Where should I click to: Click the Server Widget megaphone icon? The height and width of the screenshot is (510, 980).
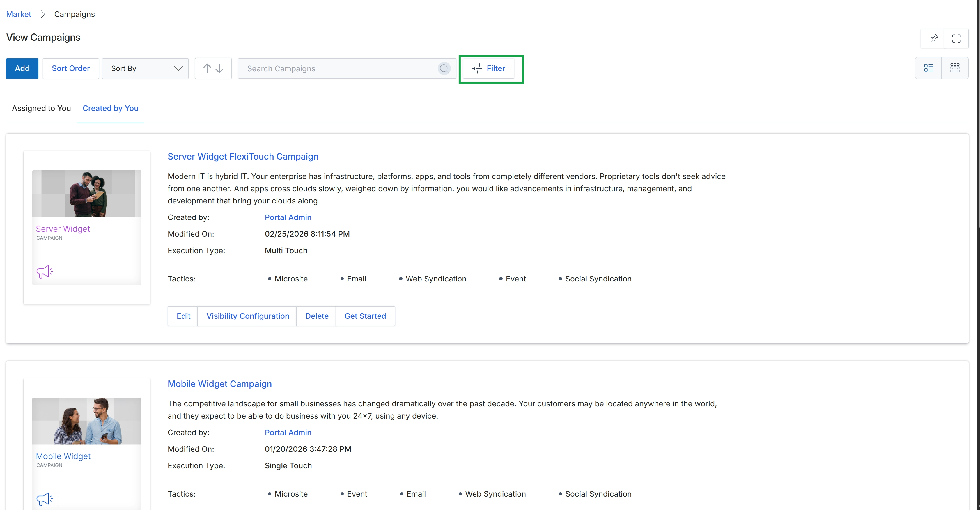click(x=45, y=272)
